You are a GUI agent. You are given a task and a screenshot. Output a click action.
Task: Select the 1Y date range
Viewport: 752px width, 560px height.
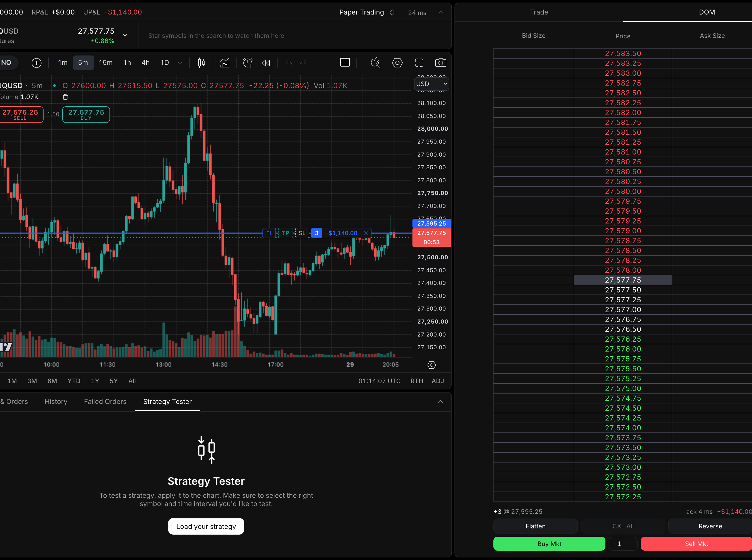click(95, 381)
